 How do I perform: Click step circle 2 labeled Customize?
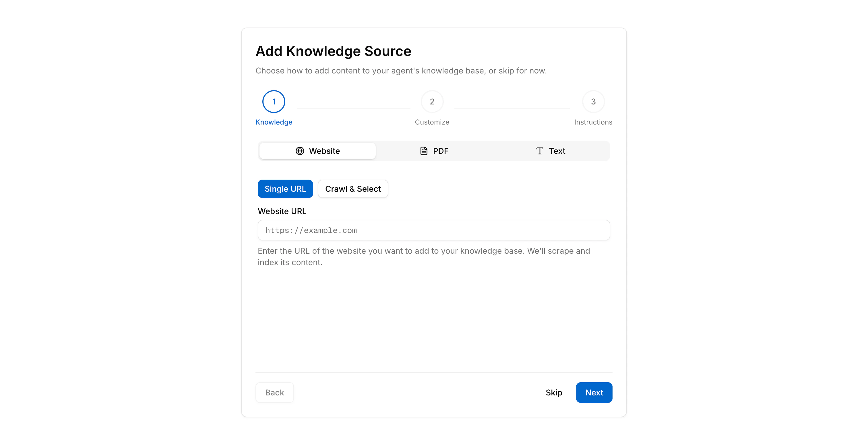click(x=432, y=101)
